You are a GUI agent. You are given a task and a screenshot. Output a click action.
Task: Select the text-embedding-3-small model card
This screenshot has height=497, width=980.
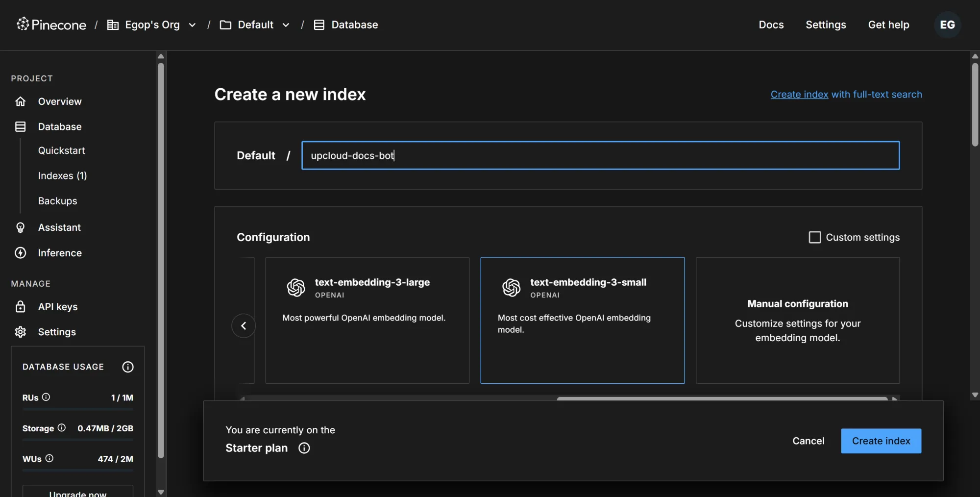pos(583,321)
